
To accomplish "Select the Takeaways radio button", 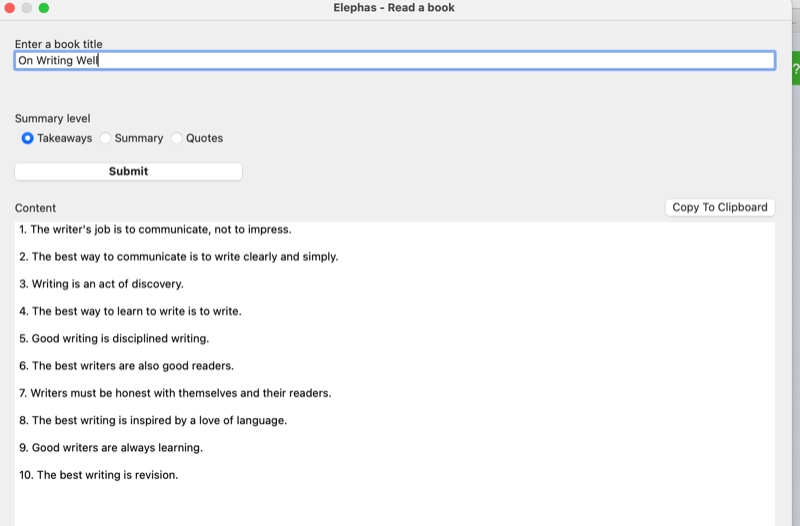I will tap(28, 138).
